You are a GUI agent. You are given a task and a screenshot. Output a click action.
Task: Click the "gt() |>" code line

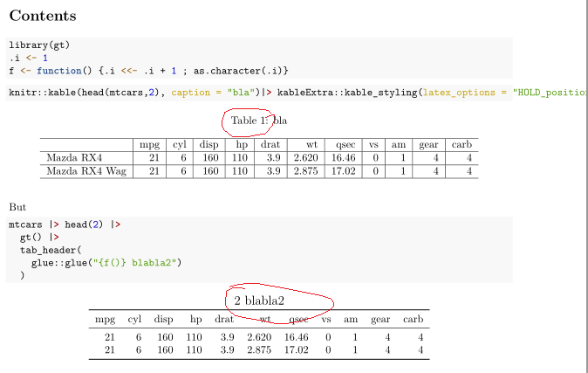click(x=39, y=238)
